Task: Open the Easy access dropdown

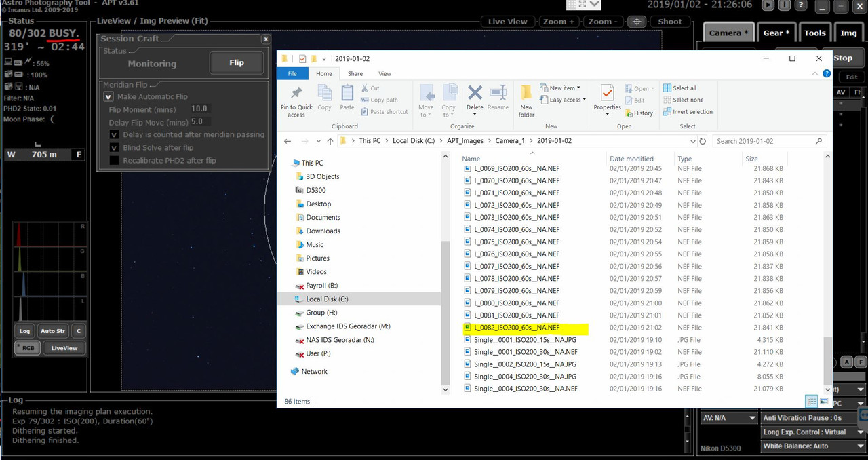Action: pyautogui.click(x=564, y=100)
